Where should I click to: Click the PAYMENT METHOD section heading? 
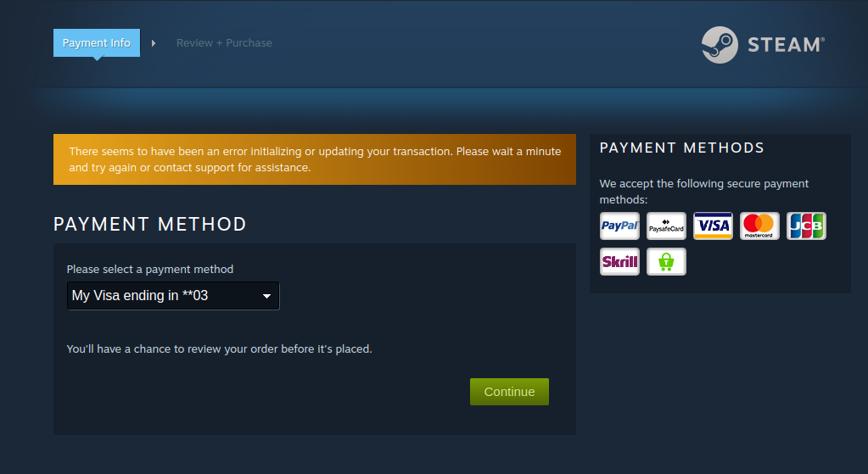tap(150, 224)
